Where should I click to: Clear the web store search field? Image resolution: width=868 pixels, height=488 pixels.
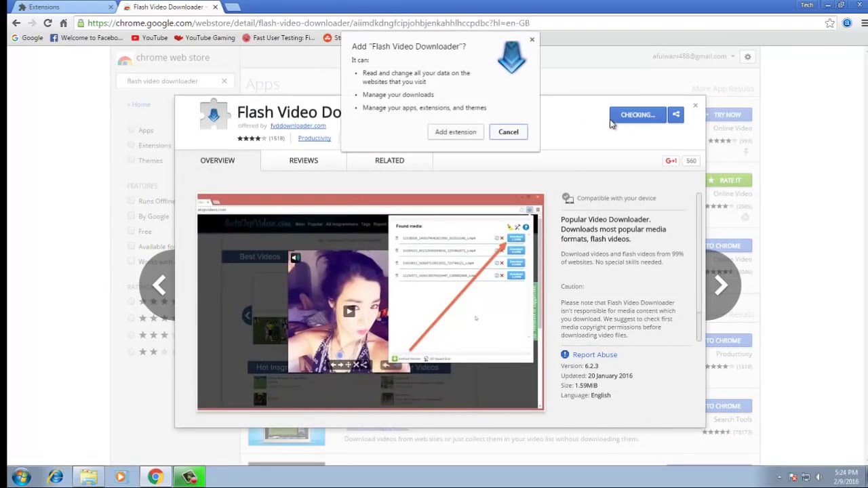click(224, 81)
